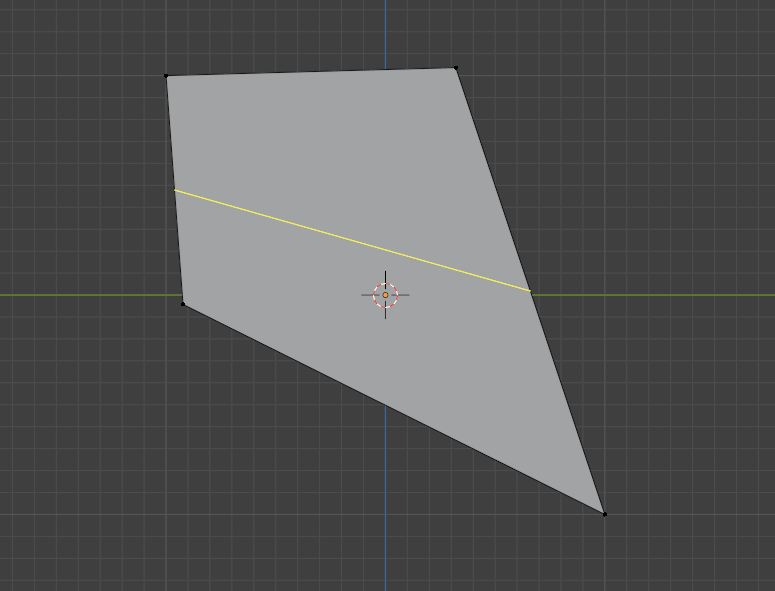Click where the blue axis crosses the top edge
The image size is (775, 591).
(386, 70)
